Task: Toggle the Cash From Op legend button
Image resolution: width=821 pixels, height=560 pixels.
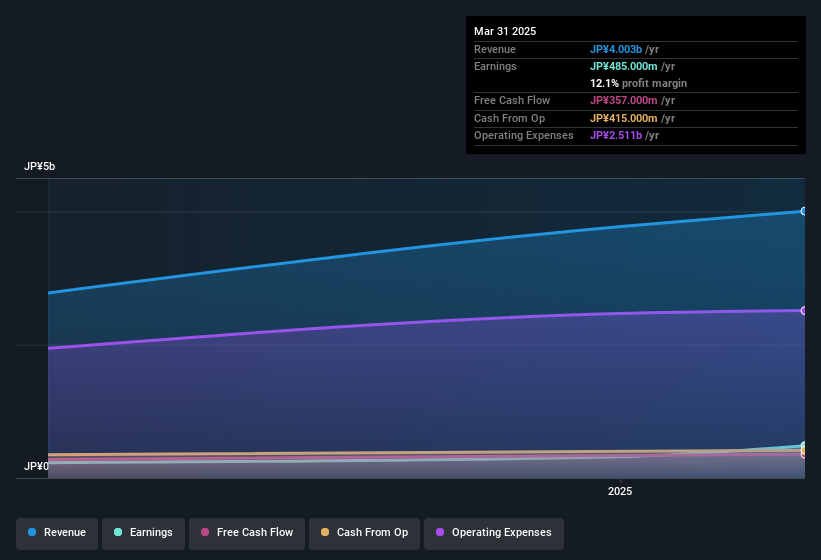Action: (x=364, y=533)
